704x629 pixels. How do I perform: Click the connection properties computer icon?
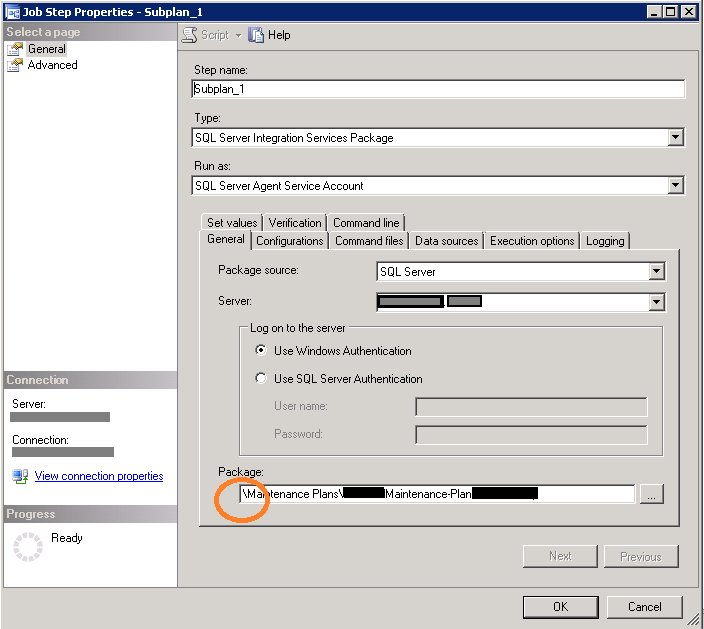click(21, 476)
